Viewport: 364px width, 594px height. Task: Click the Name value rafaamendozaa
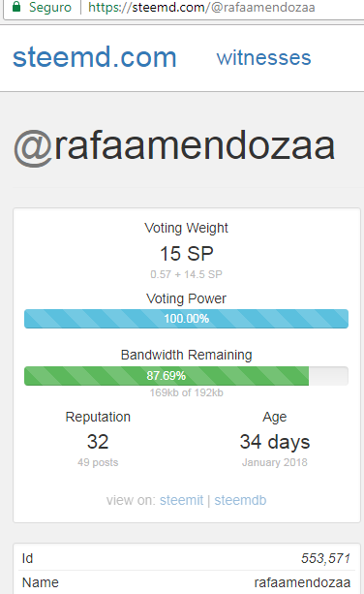click(302, 582)
